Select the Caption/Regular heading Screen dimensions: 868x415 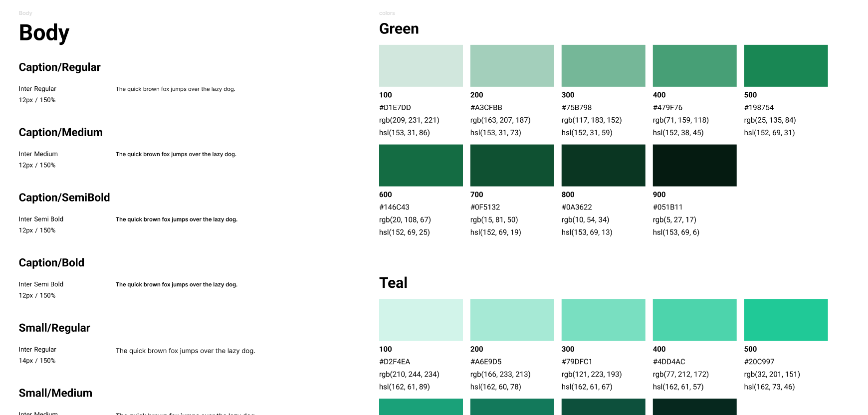[59, 67]
